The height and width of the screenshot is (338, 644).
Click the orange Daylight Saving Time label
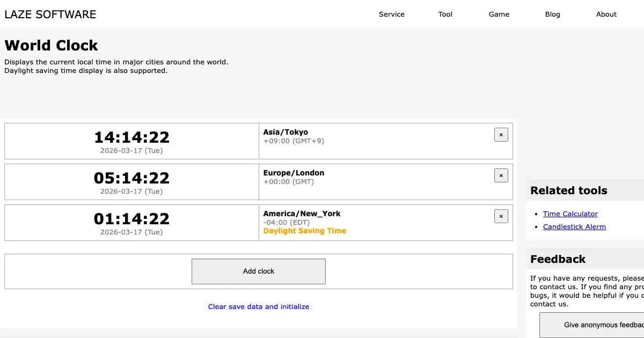[304, 231]
